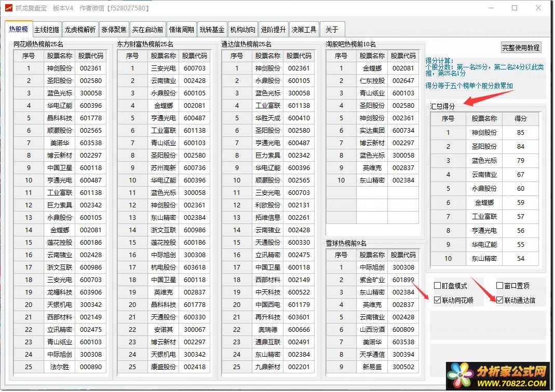Select 三安光电 row 1 in 东方财富 list
555x392 pixels.
(x=164, y=68)
